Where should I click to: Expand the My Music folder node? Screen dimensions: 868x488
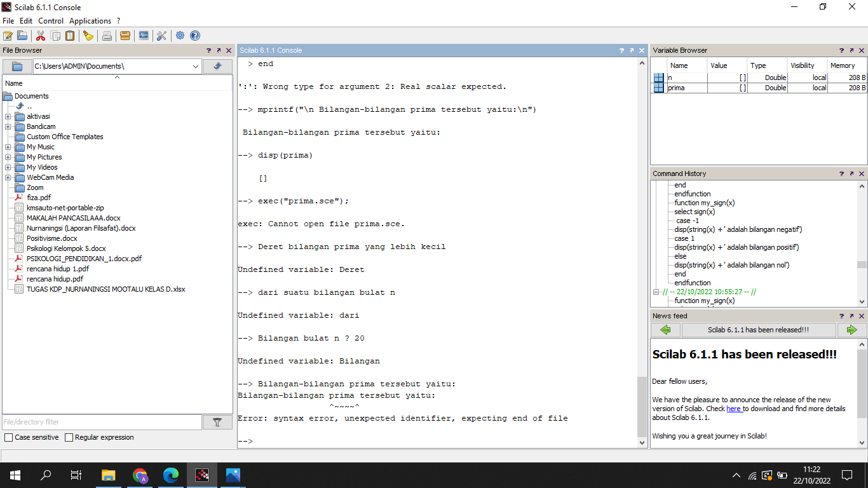tap(8, 147)
